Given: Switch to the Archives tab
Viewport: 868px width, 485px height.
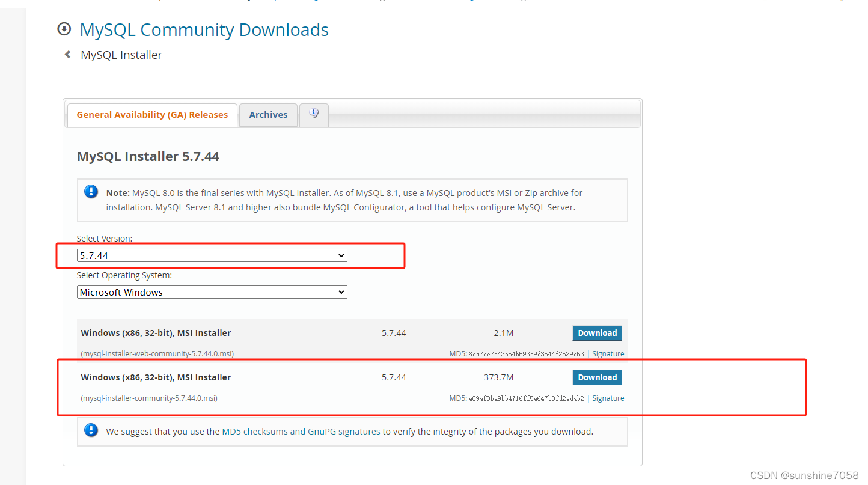Looking at the screenshot, I should (268, 114).
